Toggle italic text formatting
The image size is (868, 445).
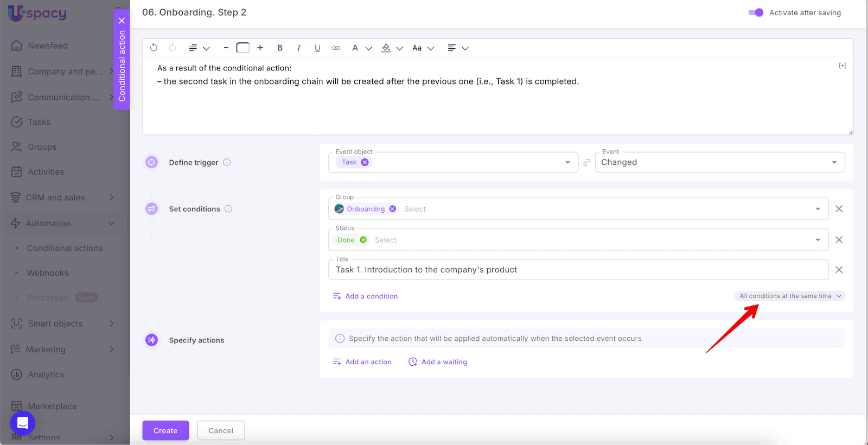tap(298, 48)
